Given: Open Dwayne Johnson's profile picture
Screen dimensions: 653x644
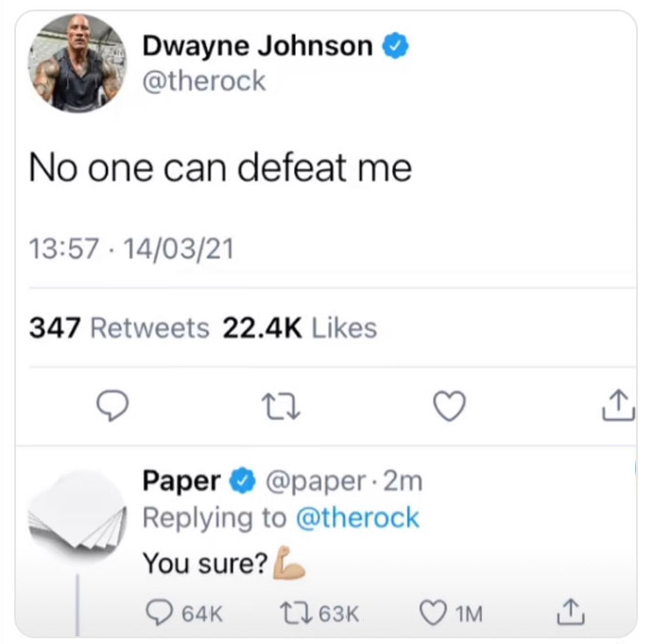Looking at the screenshot, I should tap(77, 63).
